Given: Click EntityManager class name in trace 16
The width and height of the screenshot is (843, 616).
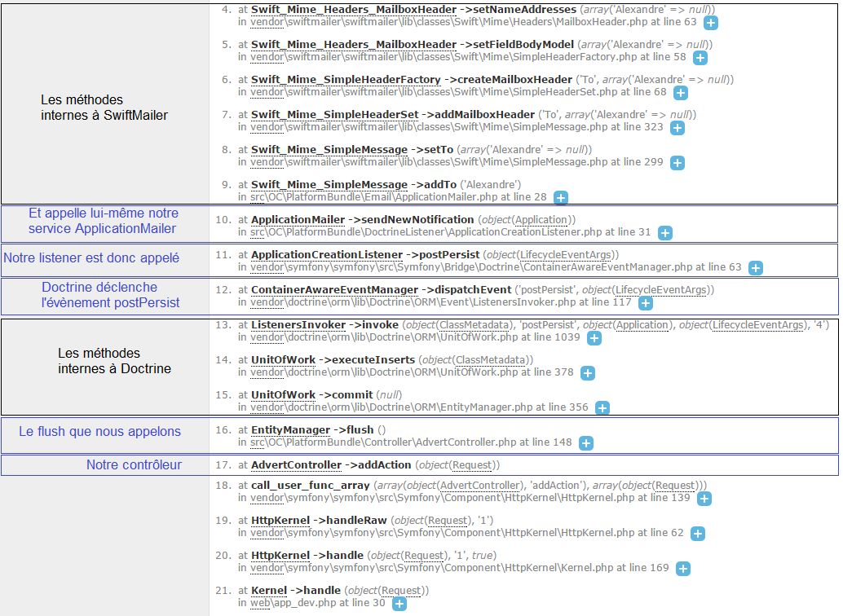Looking at the screenshot, I should [290, 430].
